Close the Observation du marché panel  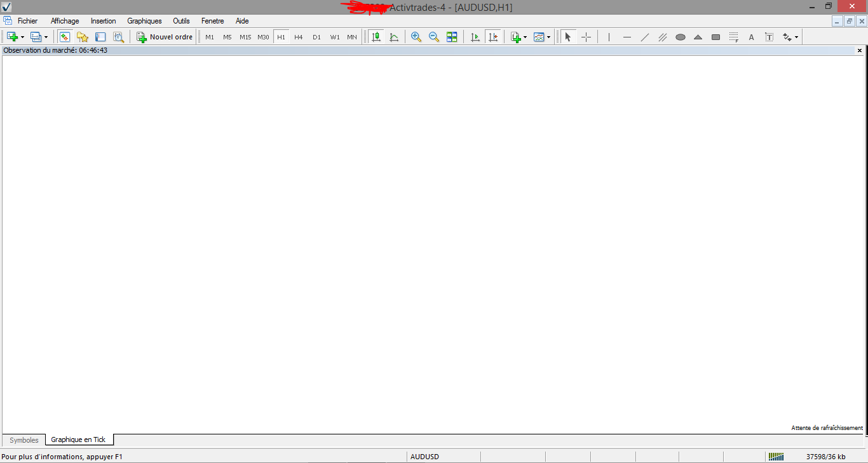860,50
